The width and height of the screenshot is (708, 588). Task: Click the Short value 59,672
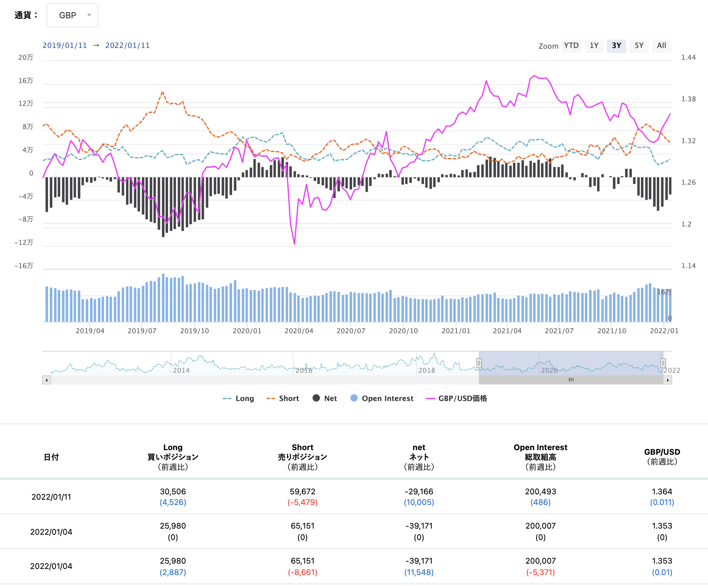[303, 492]
